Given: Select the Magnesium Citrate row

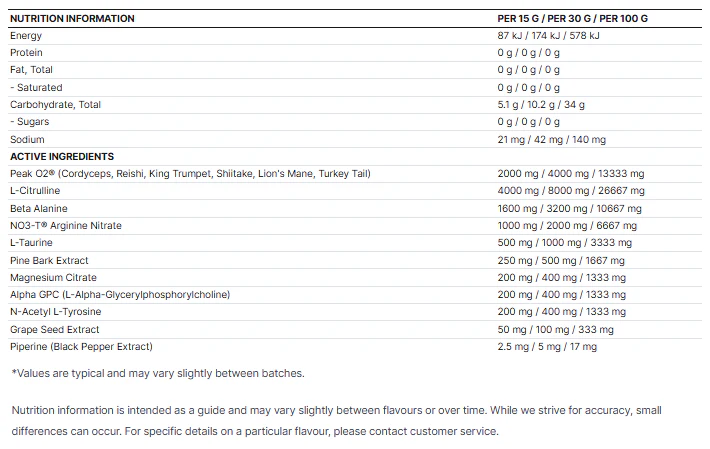Looking at the screenshot, I should pos(355,277).
